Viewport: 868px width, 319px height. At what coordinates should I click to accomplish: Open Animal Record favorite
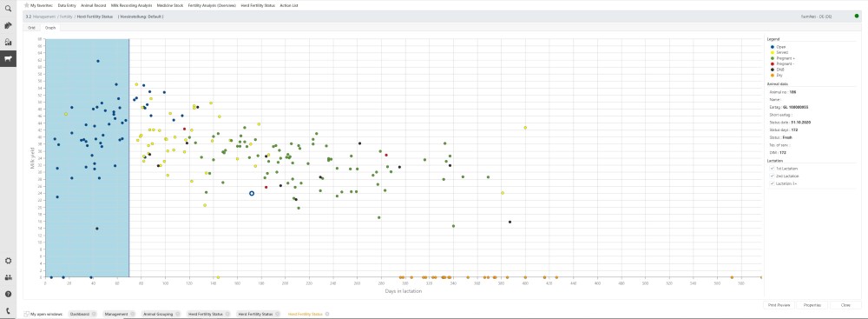click(93, 5)
